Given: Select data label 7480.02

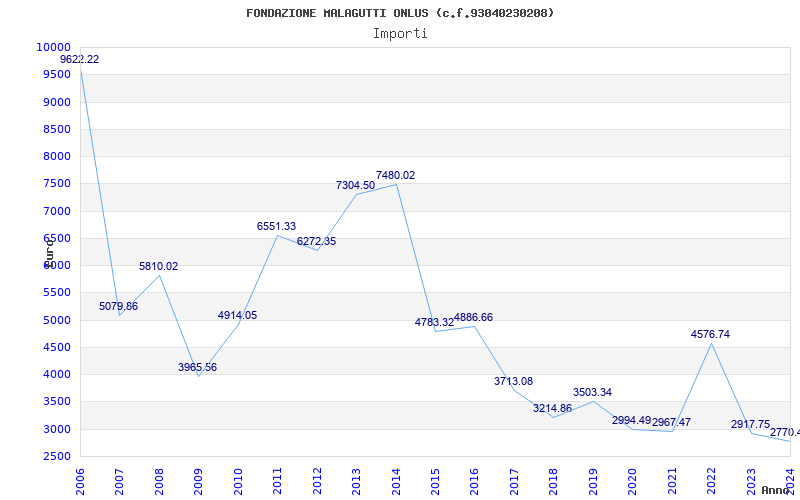Looking at the screenshot, I should tap(395, 176).
